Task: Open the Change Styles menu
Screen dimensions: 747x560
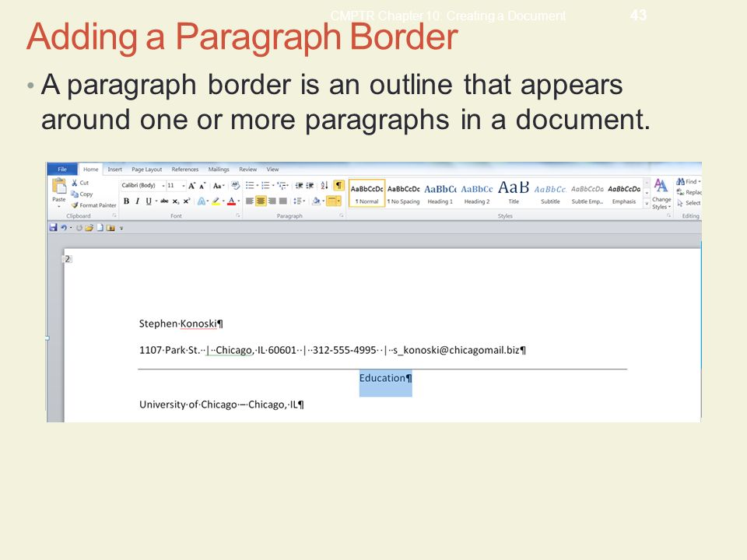Action: pos(661,194)
